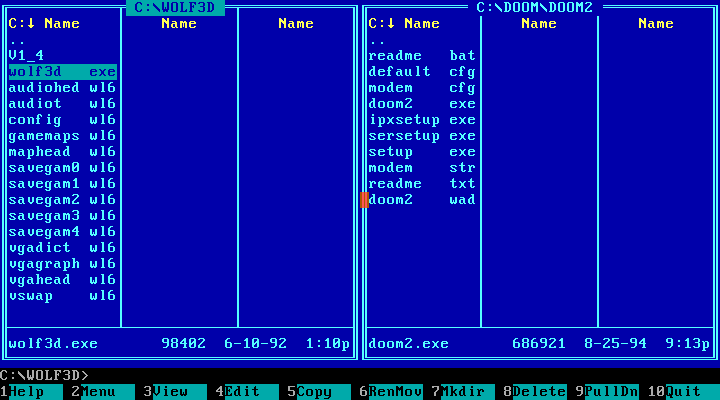Select vgahead wl6 file
The image size is (720, 400).
[62, 280]
